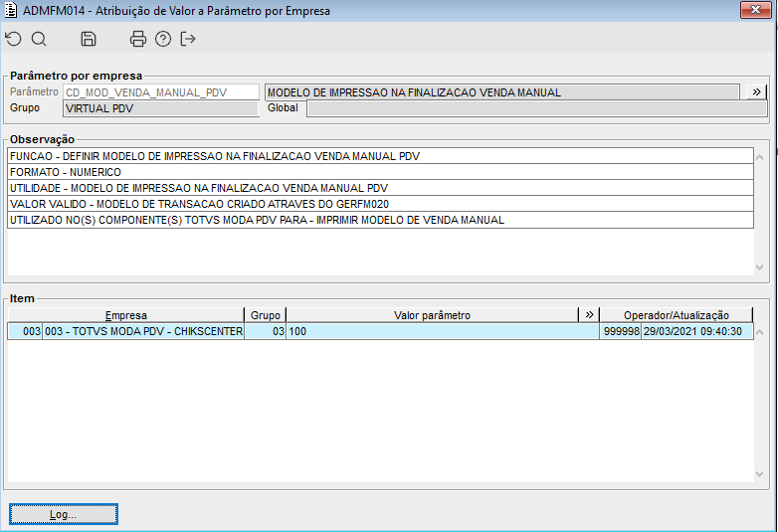Click the refresh/undo toolbar icon
This screenshot has width=778, height=532.
[14, 39]
